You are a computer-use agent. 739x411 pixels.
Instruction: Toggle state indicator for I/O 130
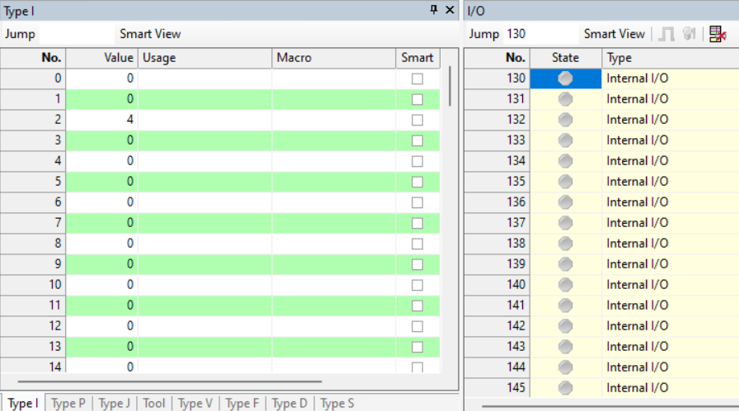[565, 78]
